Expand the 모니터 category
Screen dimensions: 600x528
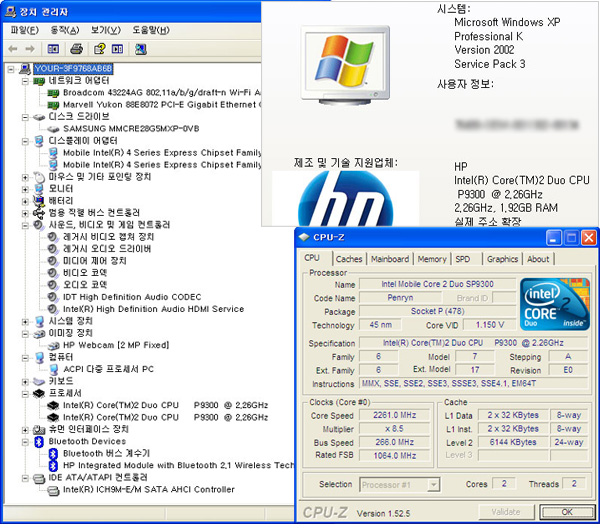[25, 189]
